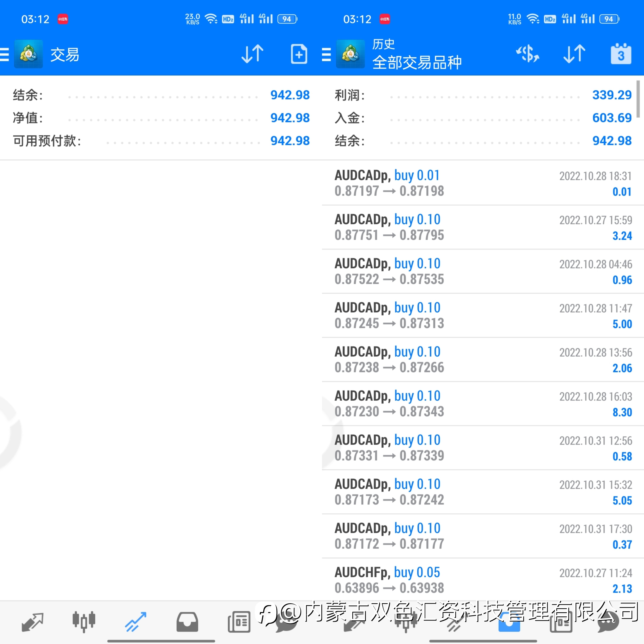
Task: Open AUDCADp trade 0.87522 → 0.87535
Action: pyautogui.click(x=483, y=271)
